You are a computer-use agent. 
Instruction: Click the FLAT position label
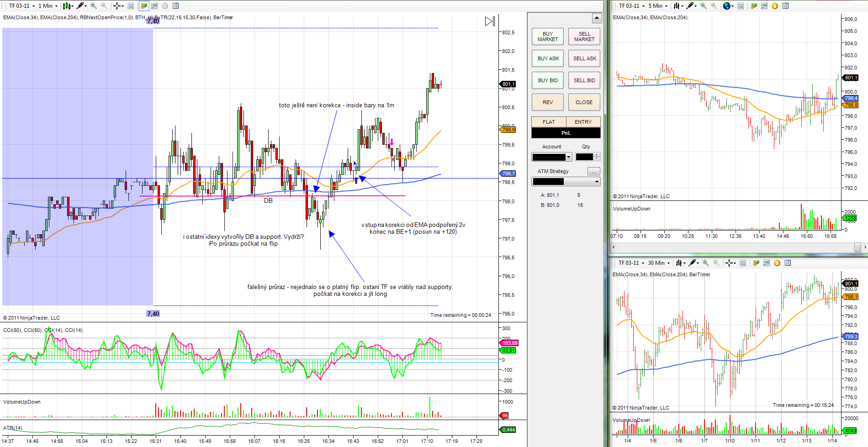point(549,122)
